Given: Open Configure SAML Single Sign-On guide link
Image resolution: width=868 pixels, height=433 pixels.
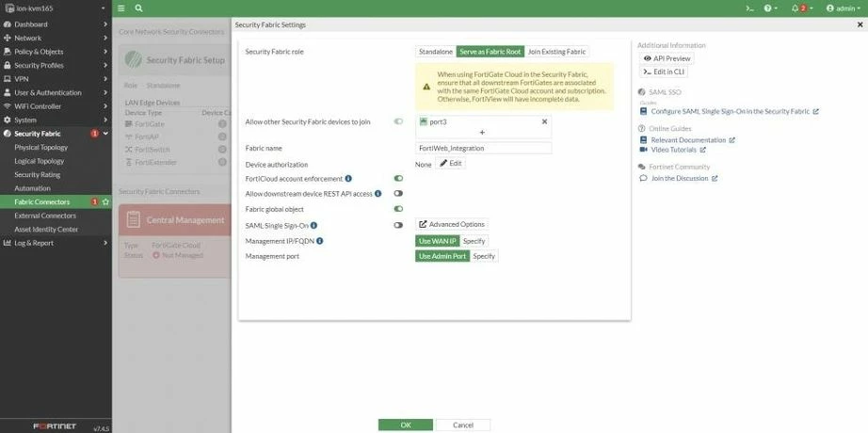Looking at the screenshot, I should pos(730,111).
